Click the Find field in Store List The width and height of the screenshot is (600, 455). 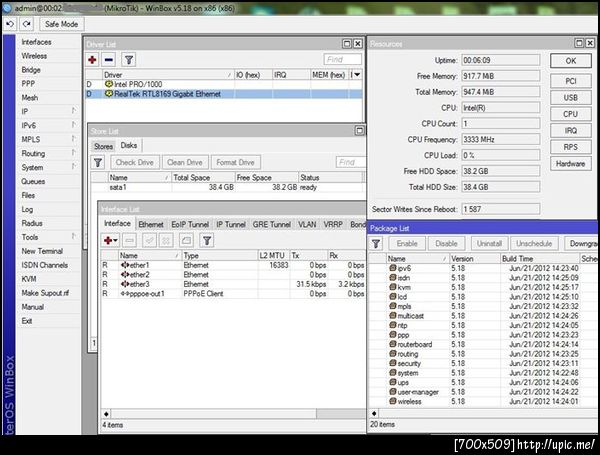click(x=351, y=162)
